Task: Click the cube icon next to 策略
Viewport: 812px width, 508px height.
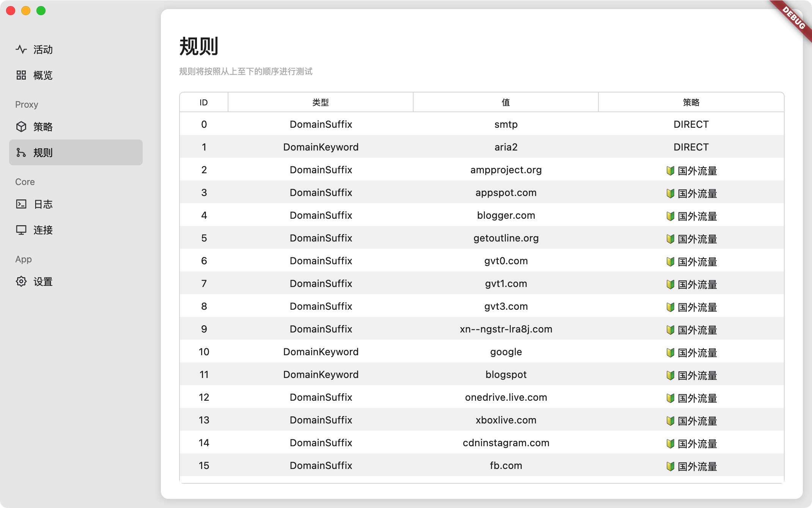Action: pos(21,127)
